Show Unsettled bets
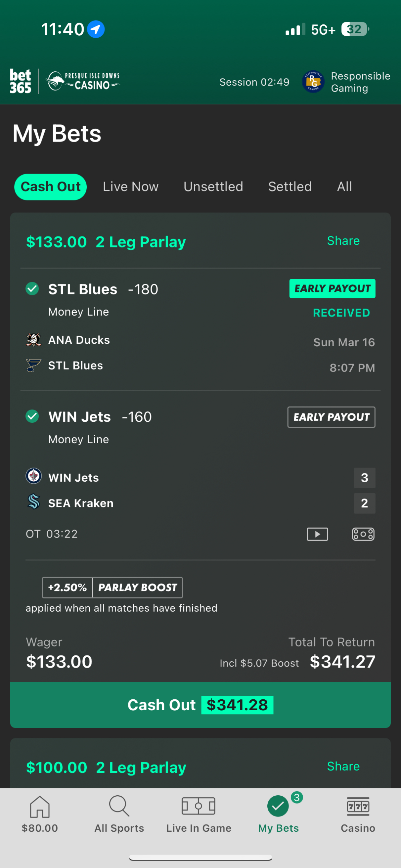This screenshot has height=868, width=401. tap(213, 187)
